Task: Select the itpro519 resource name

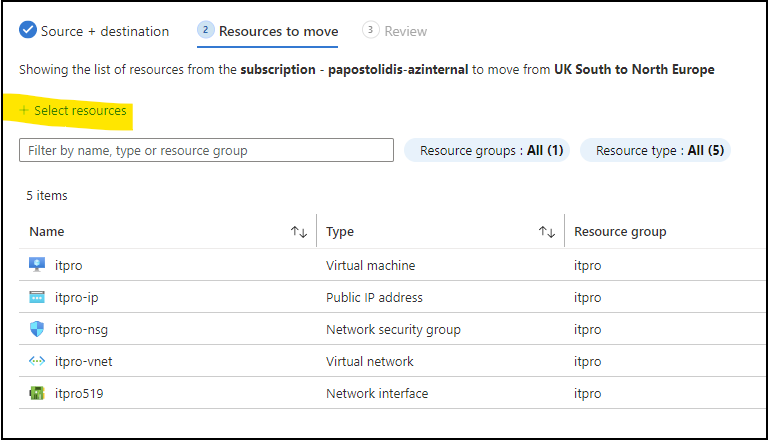Action: click(x=79, y=393)
